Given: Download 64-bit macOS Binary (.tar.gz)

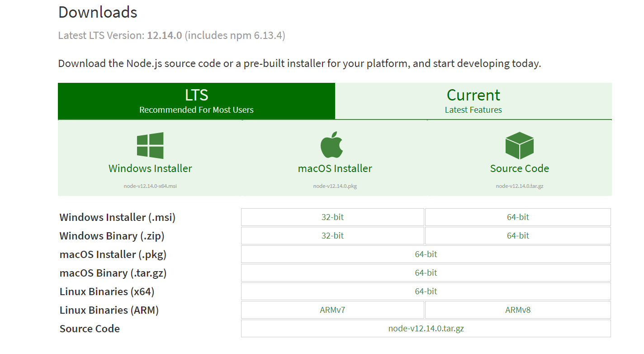Looking at the screenshot, I should pyautogui.click(x=426, y=273).
